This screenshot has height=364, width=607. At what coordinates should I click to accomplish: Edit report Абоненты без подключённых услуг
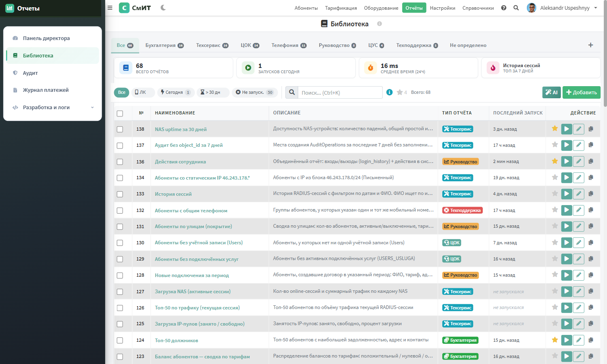pos(579,259)
